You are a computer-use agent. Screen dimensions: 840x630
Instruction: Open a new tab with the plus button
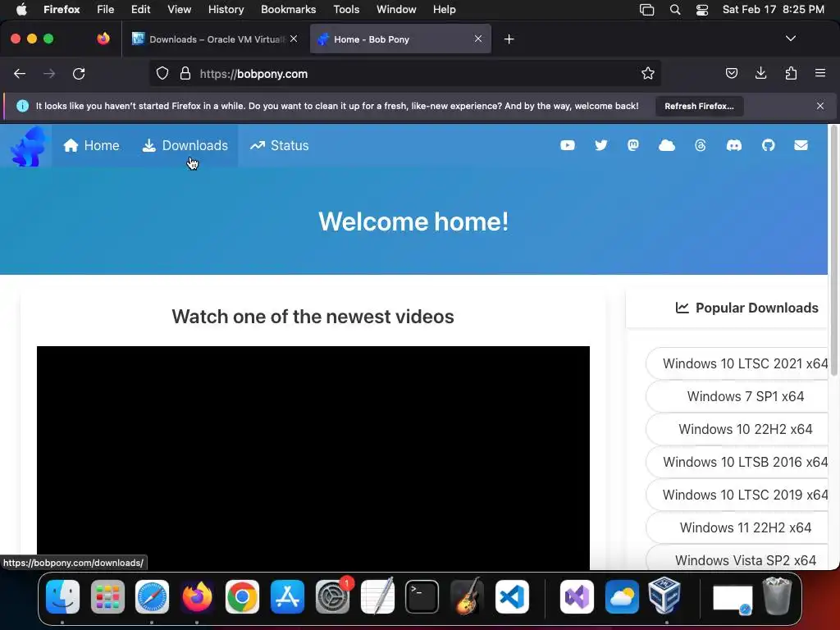click(509, 39)
